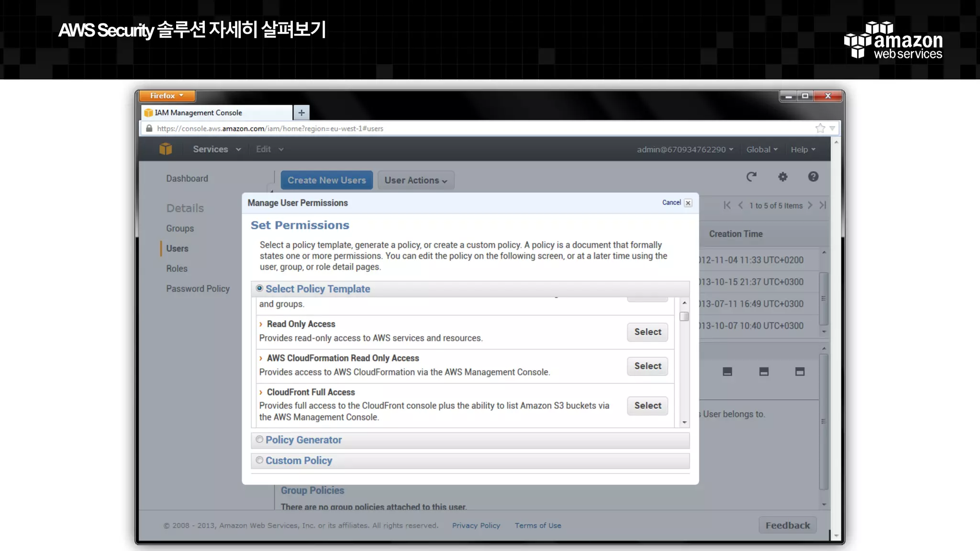
Task: Open the Edit dropdown menu
Action: point(270,149)
